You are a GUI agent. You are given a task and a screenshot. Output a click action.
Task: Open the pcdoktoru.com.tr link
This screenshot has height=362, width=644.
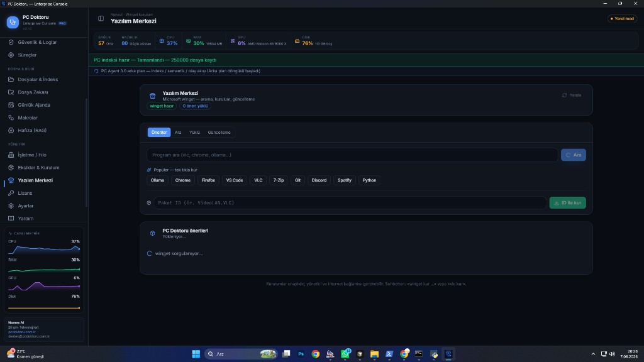click(22, 332)
